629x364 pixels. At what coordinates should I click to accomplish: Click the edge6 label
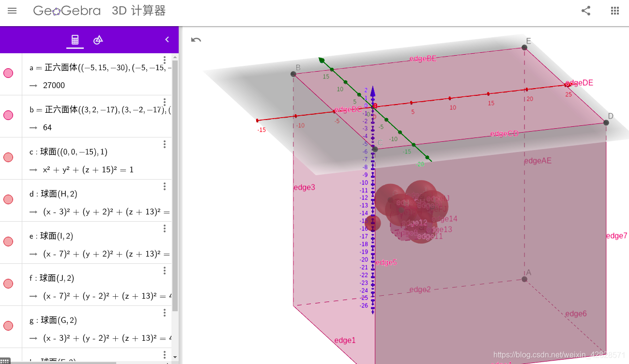tap(576, 314)
